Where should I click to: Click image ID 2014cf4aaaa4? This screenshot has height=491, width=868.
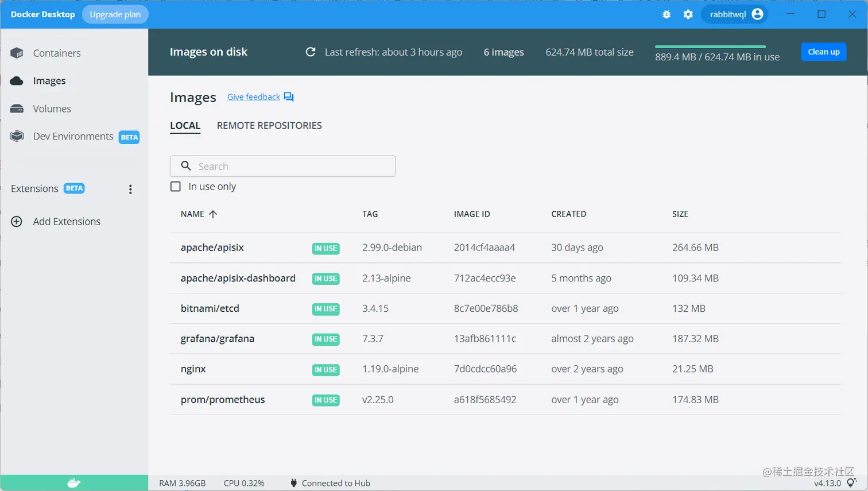coord(485,248)
